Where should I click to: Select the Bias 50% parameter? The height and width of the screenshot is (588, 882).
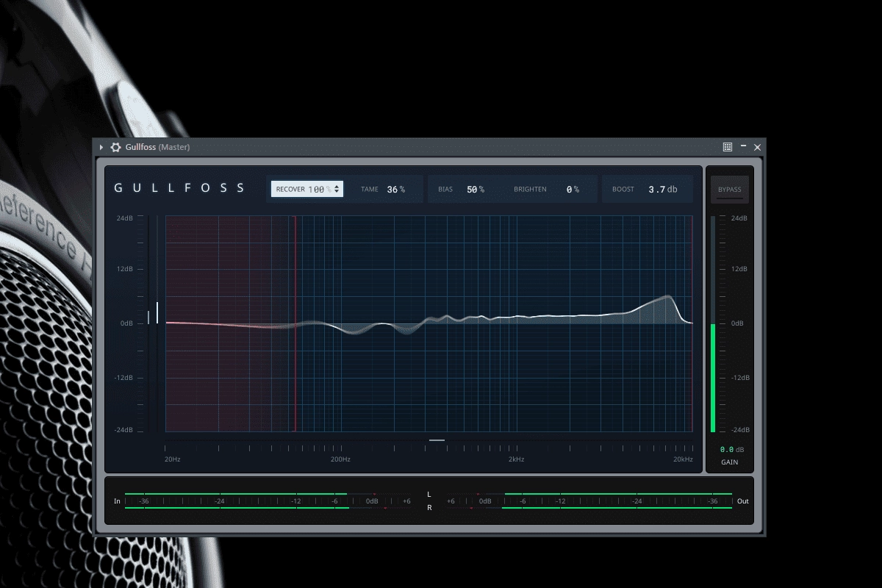point(462,189)
